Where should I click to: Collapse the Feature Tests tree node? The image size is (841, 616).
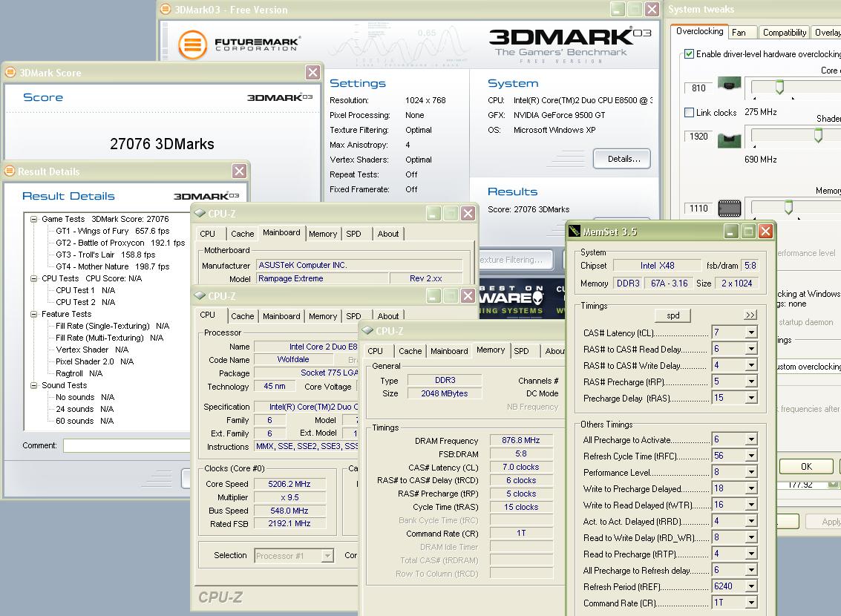(34, 314)
